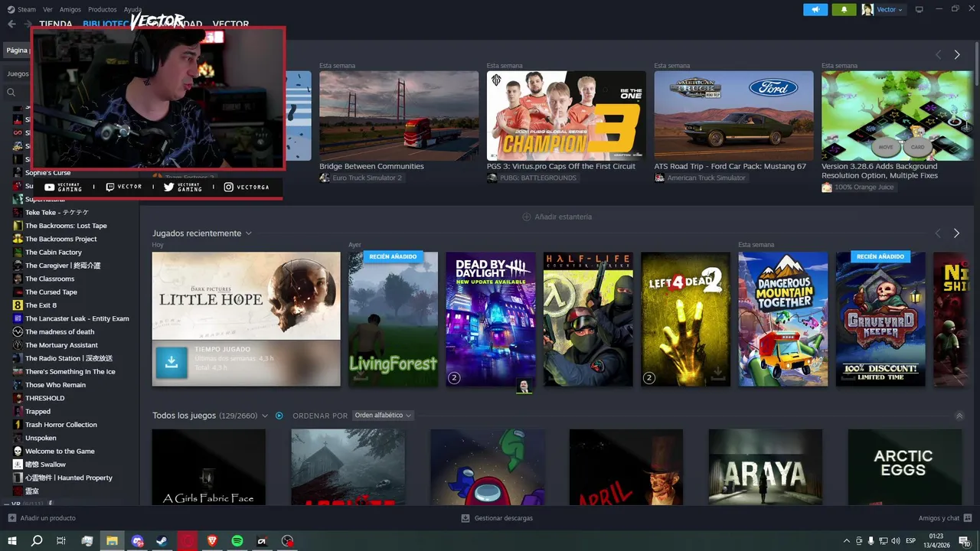Select the Dead by Daylight game capsule

491,319
